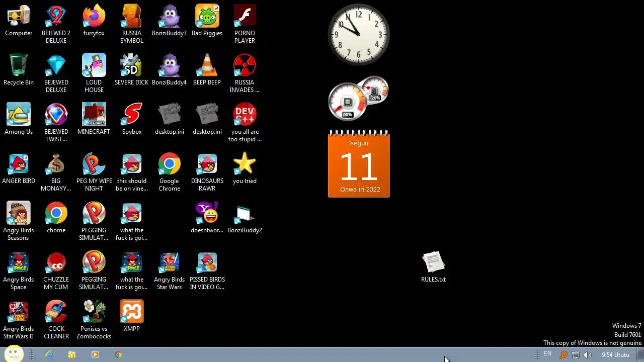This screenshot has height=362, width=644.
Task: Select the BonziBuddy2 shortcut
Action: 245,218
